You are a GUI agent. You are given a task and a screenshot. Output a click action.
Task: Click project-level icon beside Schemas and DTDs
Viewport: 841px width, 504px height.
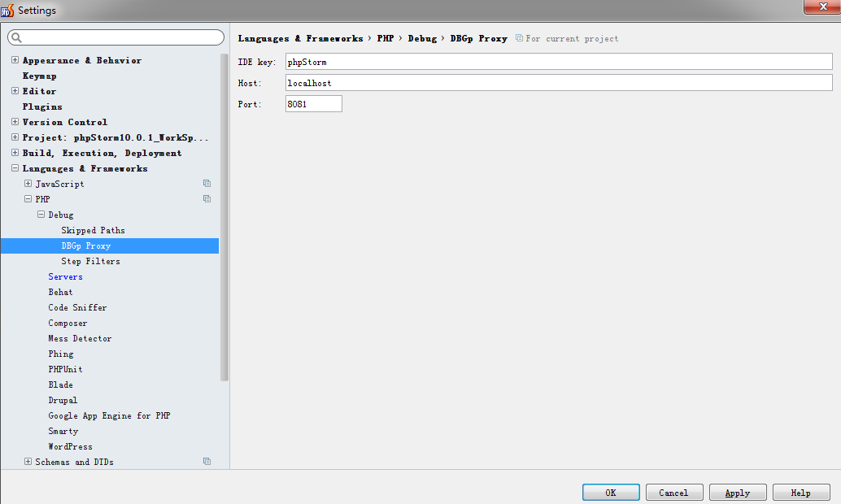[x=207, y=462]
